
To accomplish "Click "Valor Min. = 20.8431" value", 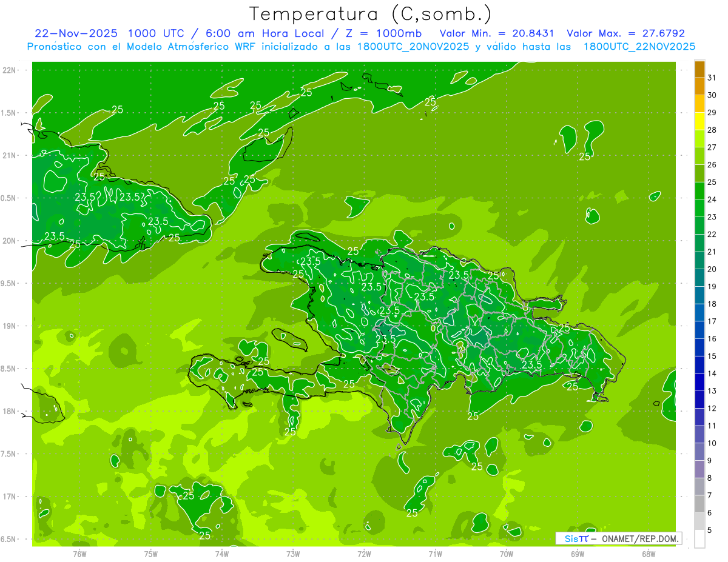I will click(497, 33).
